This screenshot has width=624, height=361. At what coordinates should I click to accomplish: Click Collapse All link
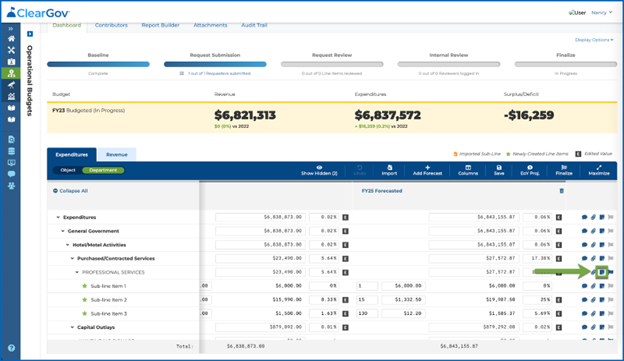tap(70, 191)
